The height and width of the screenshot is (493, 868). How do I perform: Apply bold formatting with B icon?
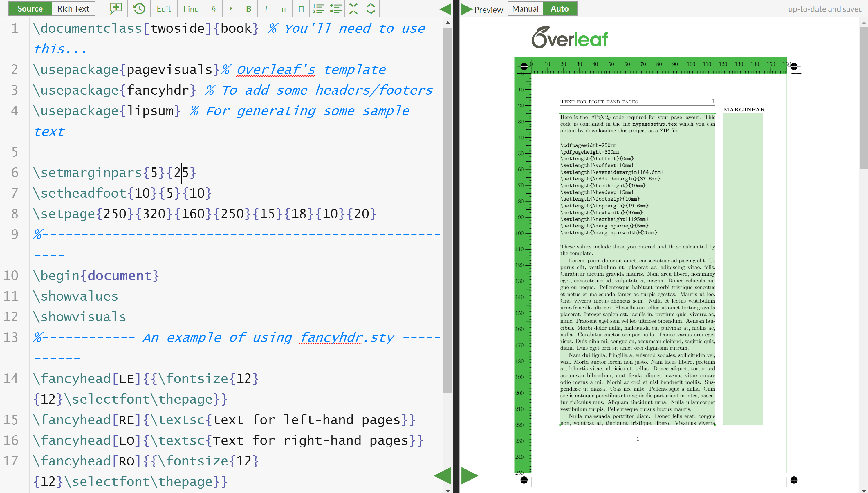248,8
